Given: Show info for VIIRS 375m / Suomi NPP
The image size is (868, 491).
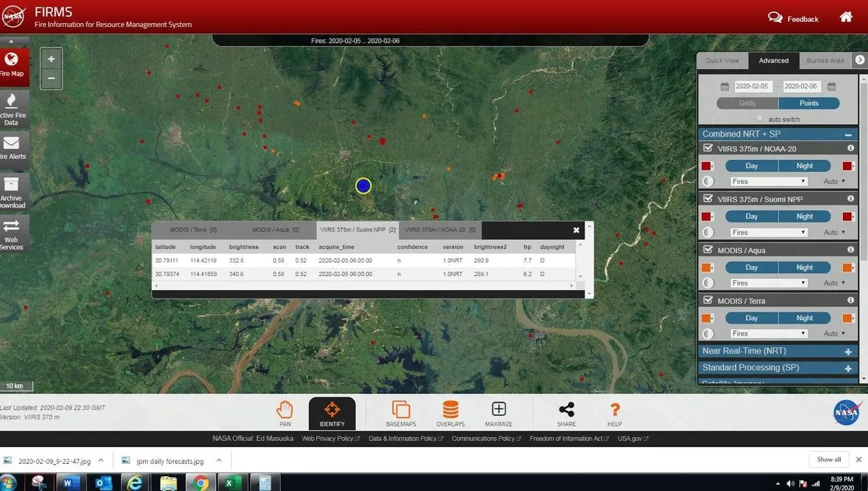Looking at the screenshot, I should coord(850,199).
